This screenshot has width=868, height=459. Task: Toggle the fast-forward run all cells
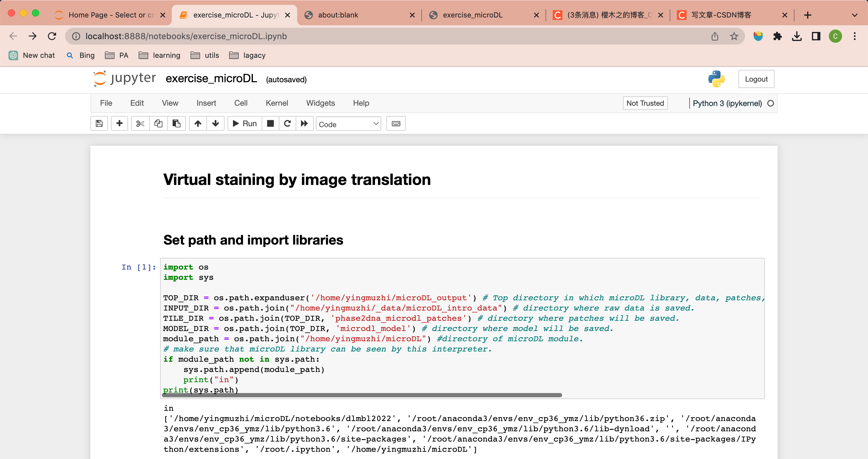point(304,123)
